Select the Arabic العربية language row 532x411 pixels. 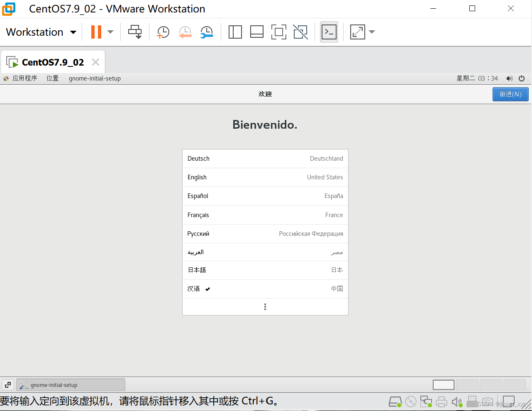(265, 252)
